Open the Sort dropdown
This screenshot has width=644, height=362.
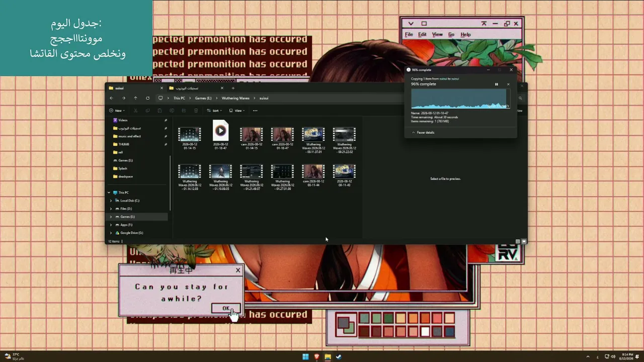[x=214, y=111]
